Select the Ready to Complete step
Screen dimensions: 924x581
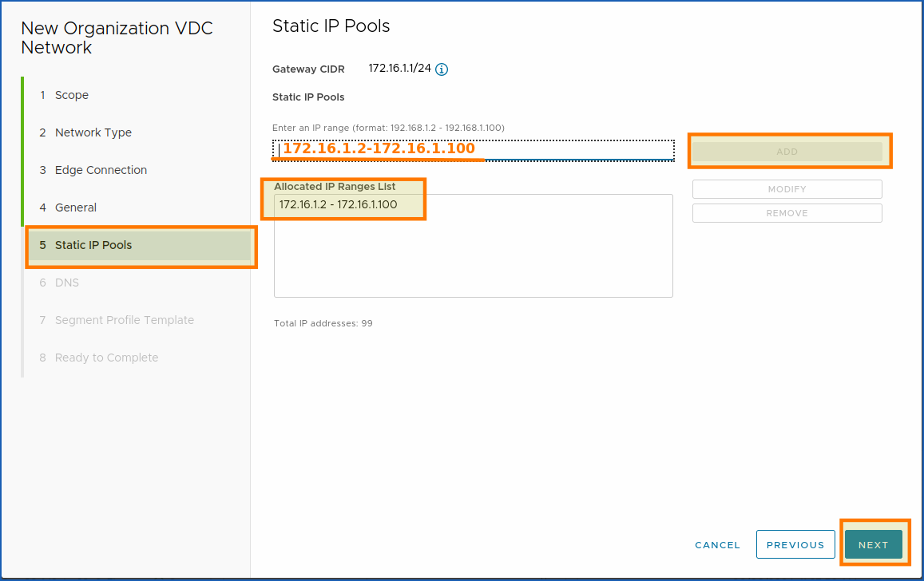tap(106, 357)
